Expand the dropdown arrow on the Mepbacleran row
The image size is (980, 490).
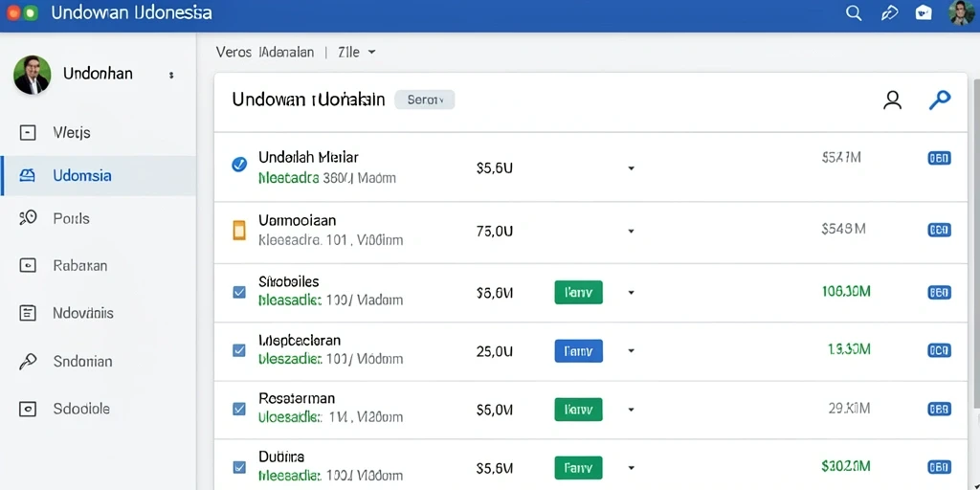pyautogui.click(x=632, y=351)
